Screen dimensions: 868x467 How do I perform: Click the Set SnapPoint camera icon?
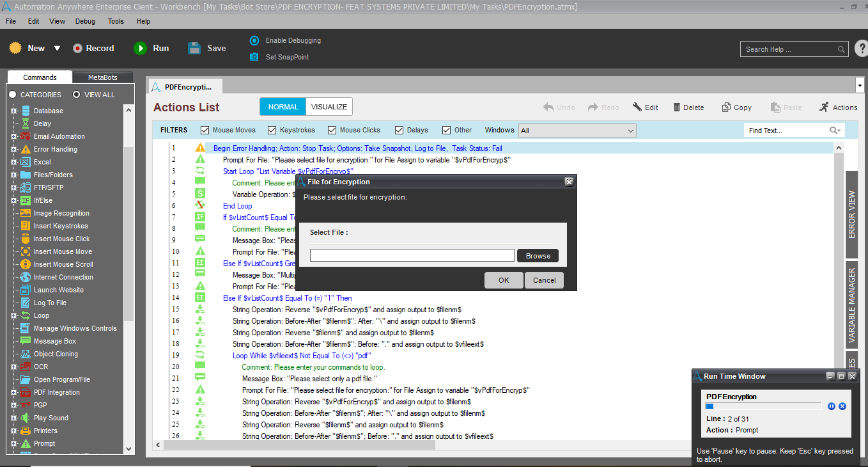coord(254,57)
